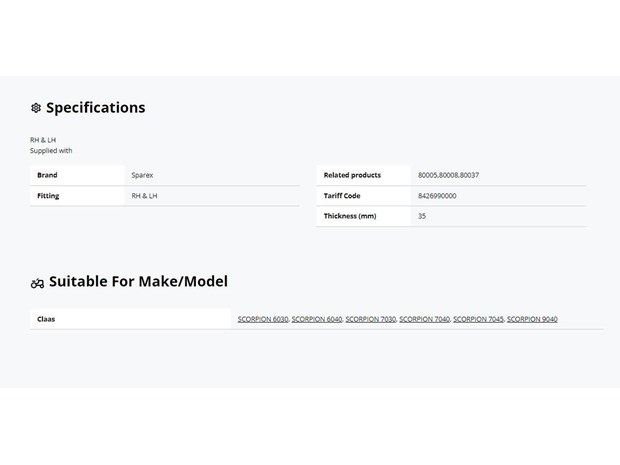Go to the SCORPION 7040 model page
The height and width of the screenshot is (465, 620).
tap(425, 319)
